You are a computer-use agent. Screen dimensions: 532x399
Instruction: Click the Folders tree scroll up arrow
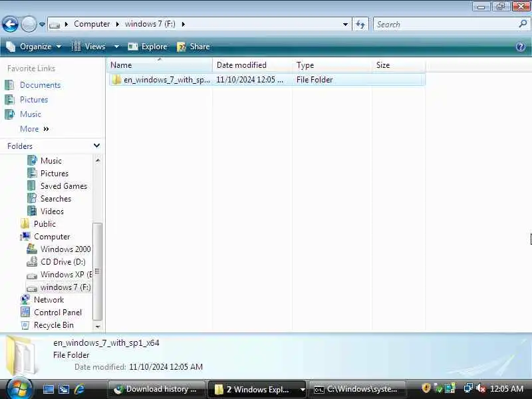point(98,160)
